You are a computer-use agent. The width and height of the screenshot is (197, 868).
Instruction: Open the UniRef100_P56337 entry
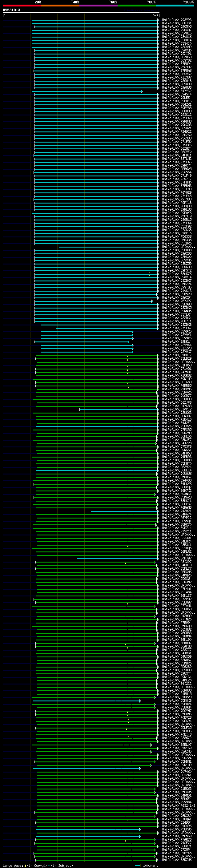pyautogui.click(x=177, y=67)
